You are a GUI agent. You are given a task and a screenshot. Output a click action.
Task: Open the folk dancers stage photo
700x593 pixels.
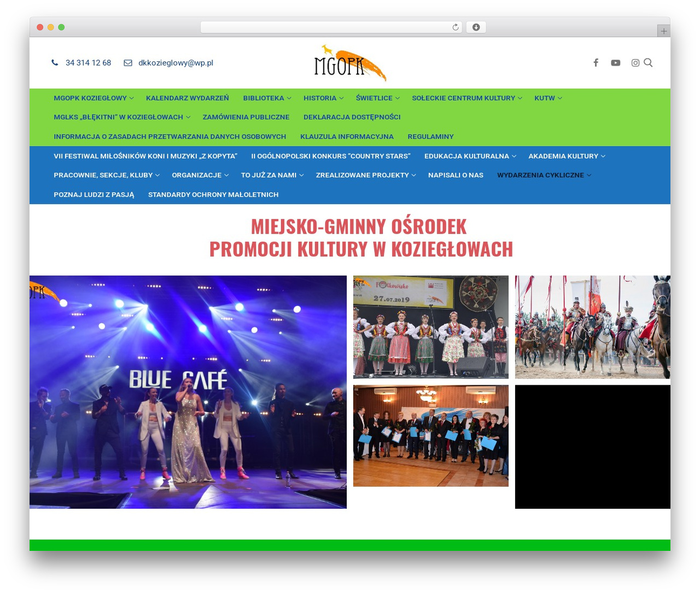pyautogui.click(x=431, y=327)
